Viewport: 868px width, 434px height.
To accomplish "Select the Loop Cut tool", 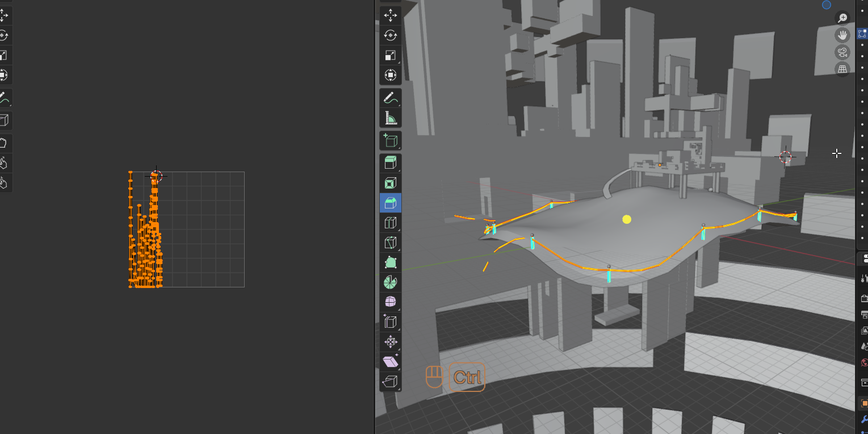I will pyautogui.click(x=391, y=222).
